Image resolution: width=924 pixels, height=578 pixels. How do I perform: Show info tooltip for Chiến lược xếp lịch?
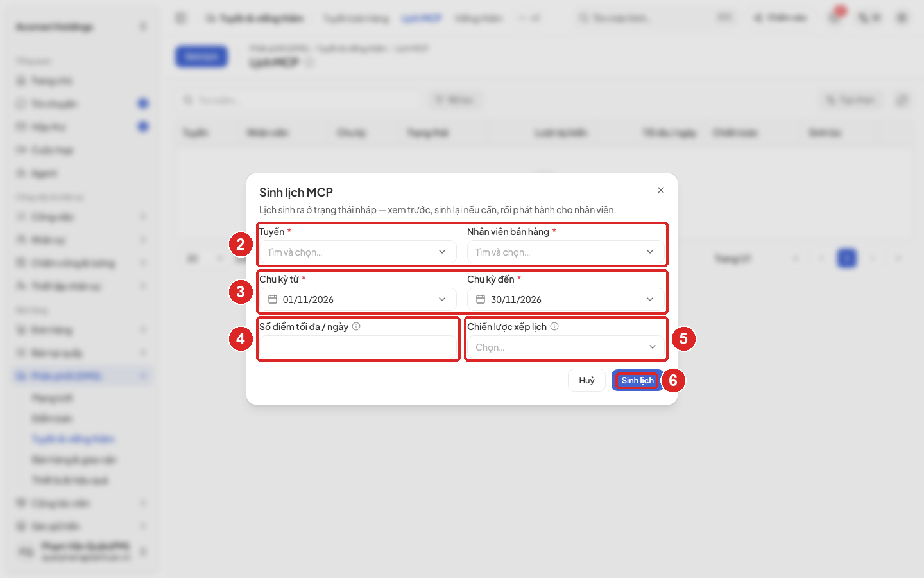pos(554,326)
